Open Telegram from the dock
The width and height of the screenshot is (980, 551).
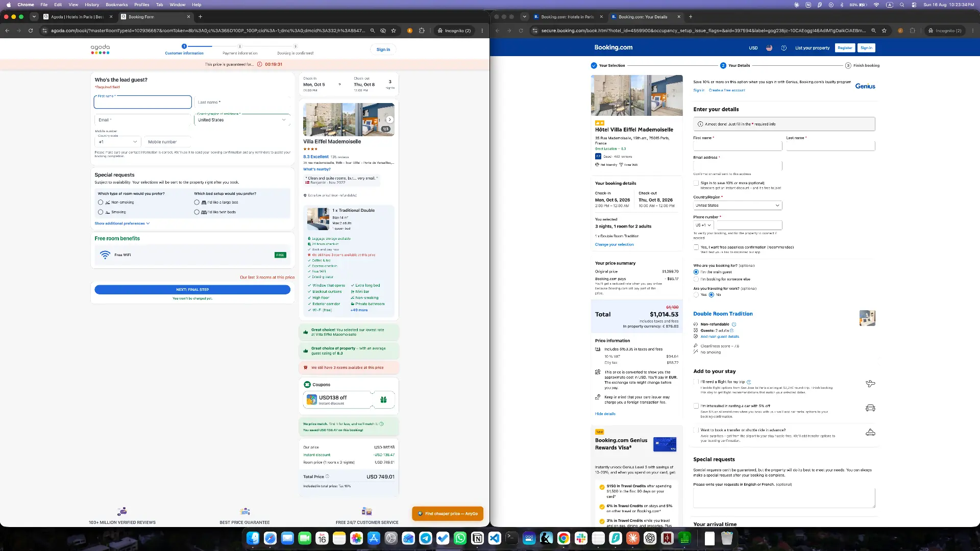pyautogui.click(x=426, y=538)
